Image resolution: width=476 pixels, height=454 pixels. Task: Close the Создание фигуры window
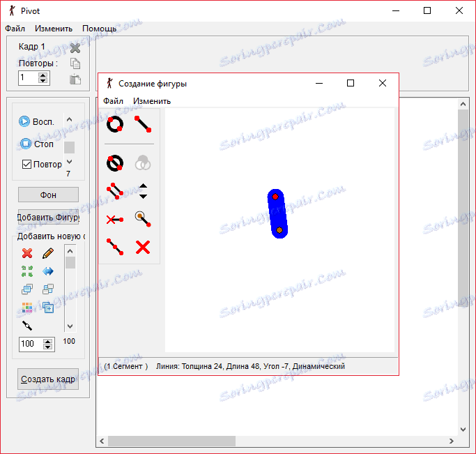383,83
